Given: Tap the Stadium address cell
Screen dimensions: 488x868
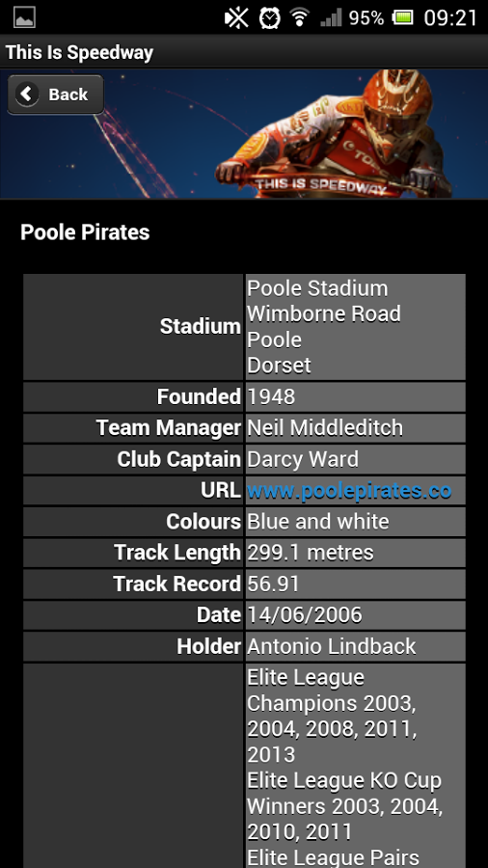Looking at the screenshot, I should point(355,327).
